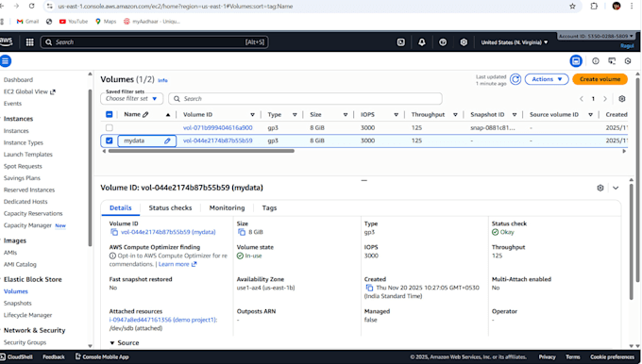Viewport: 642px width, 364px height.
Task: Open the CloudShell icon in top navigation
Action: coord(401,42)
